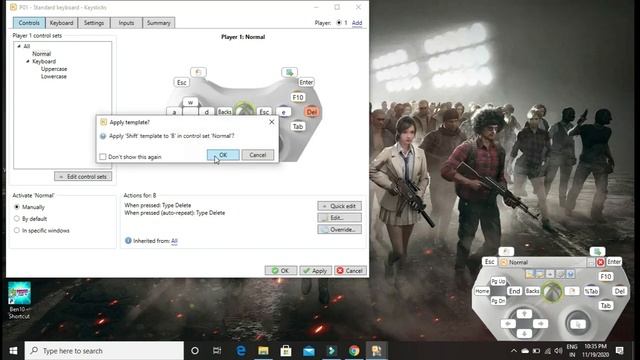Collapse the Keyboard node in control sets tree

(x=28, y=61)
